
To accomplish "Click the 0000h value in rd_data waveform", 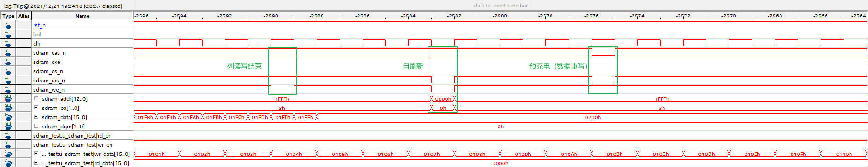I will (x=500, y=163).
